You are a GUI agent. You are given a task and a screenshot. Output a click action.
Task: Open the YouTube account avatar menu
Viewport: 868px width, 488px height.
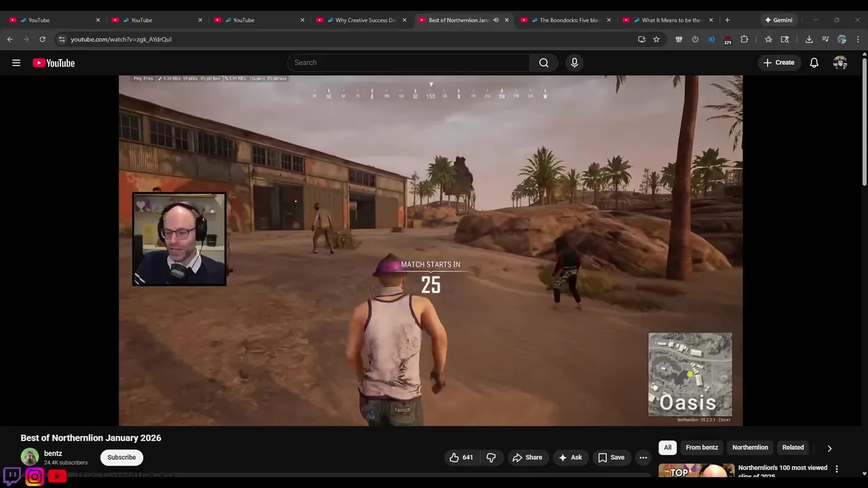tap(840, 62)
